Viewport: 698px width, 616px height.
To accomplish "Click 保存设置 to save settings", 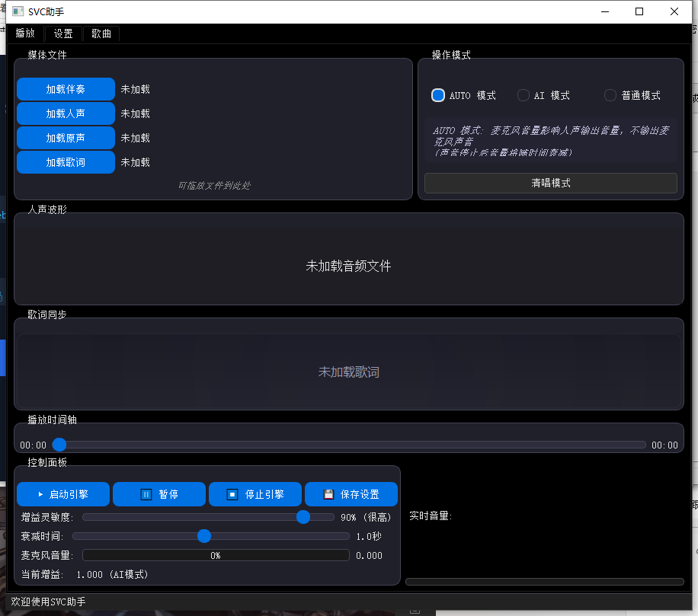I will 351,493.
